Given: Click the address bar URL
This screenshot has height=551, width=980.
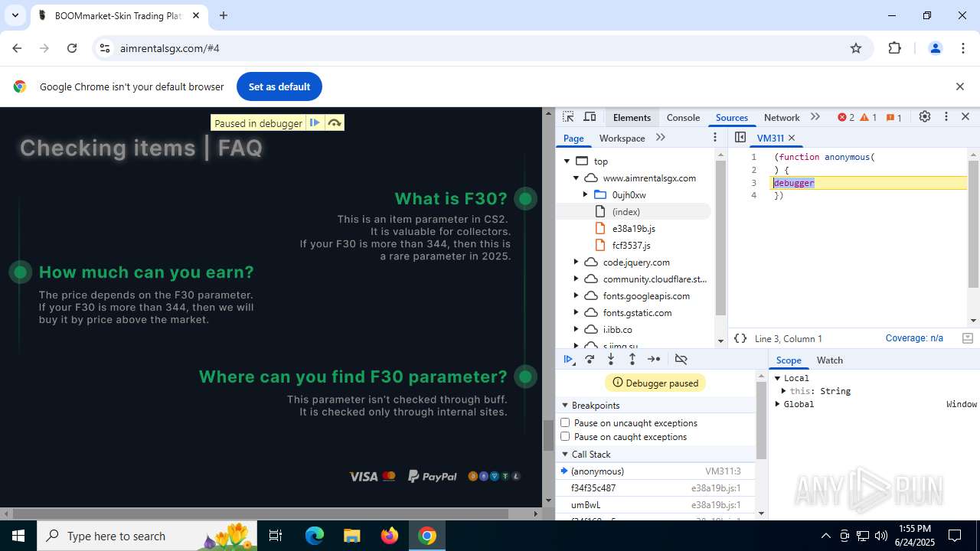Looking at the screenshot, I should [x=170, y=48].
